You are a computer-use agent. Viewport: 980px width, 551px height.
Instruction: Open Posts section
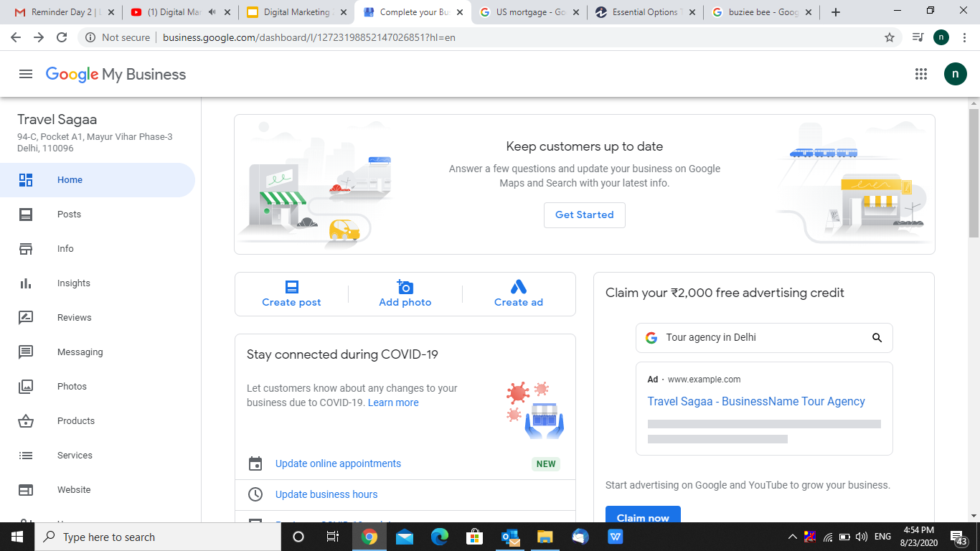pos(98,215)
